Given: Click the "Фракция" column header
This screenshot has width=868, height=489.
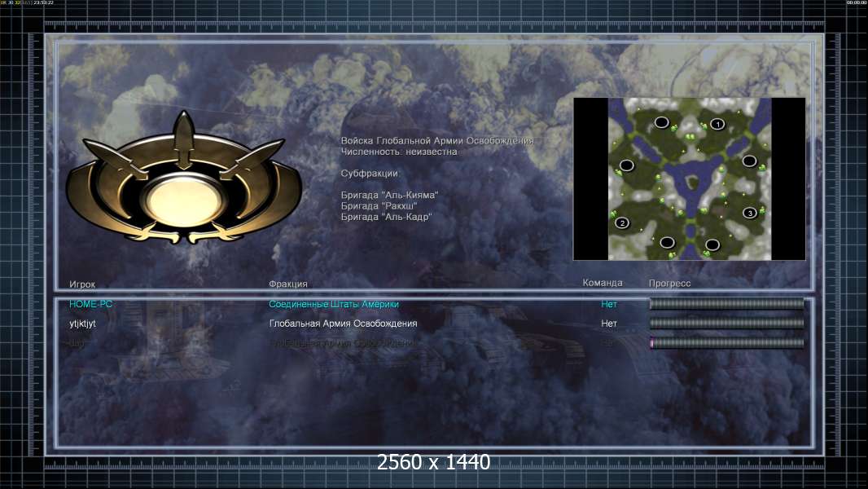Looking at the screenshot, I should [288, 284].
